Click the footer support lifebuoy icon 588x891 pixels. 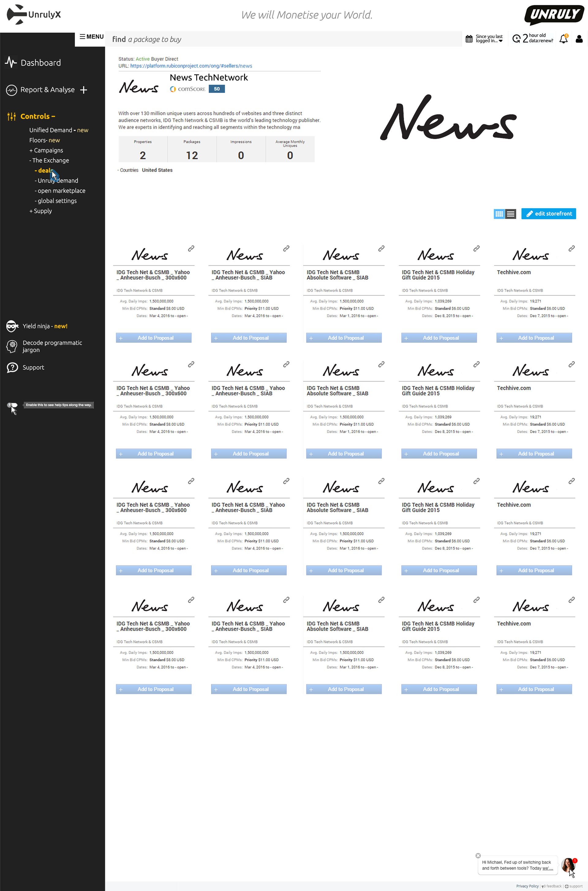567,886
